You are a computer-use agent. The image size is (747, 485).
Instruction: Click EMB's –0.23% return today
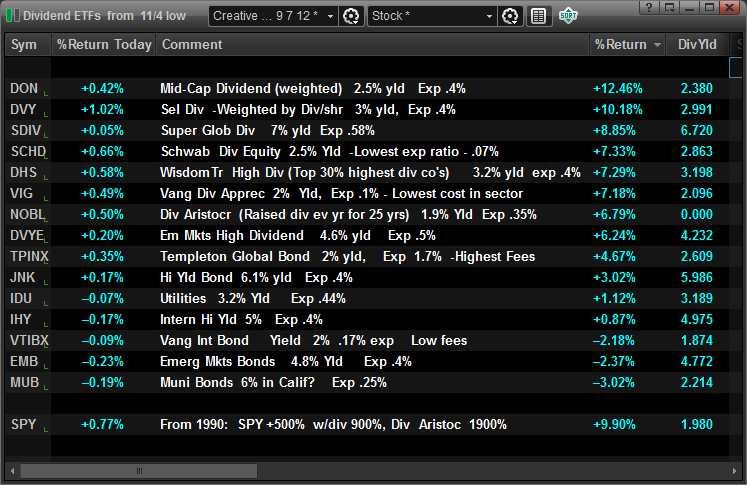pyautogui.click(x=102, y=361)
